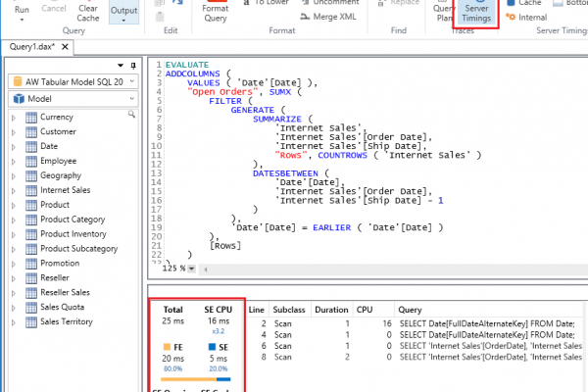The height and width of the screenshot is (392, 588).
Task: Click the Uncomment command
Action: [330, 2]
